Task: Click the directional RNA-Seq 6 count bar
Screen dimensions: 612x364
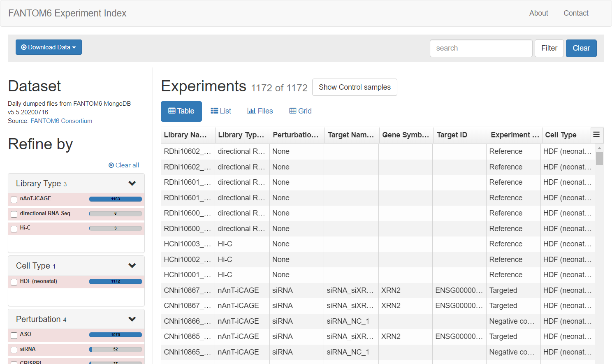Action: tap(116, 213)
